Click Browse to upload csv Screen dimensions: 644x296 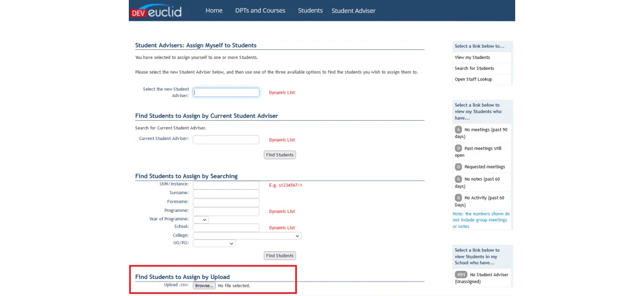click(204, 286)
